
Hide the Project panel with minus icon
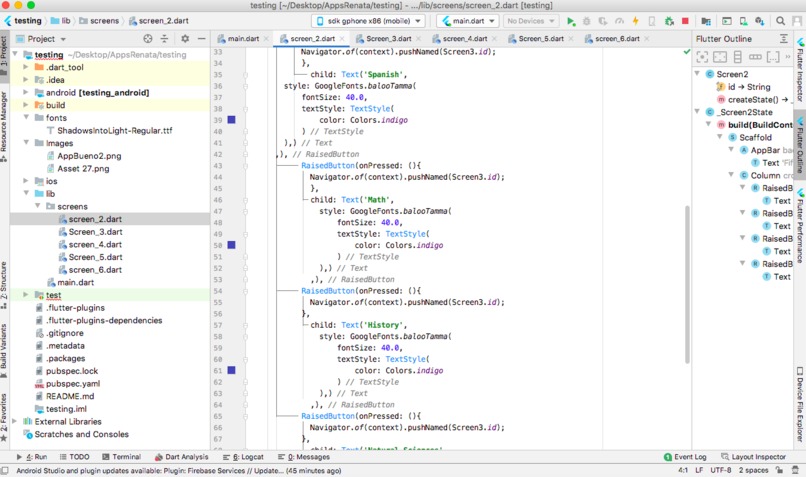(x=202, y=39)
